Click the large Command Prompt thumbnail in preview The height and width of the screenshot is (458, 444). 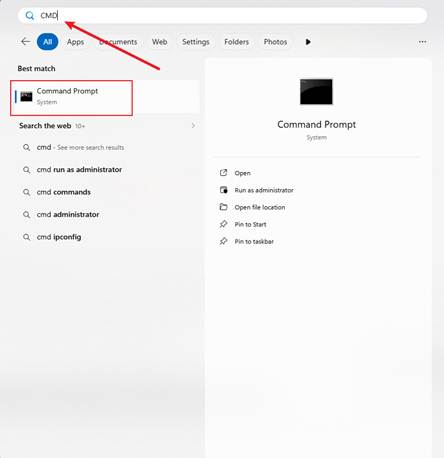[x=316, y=92]
